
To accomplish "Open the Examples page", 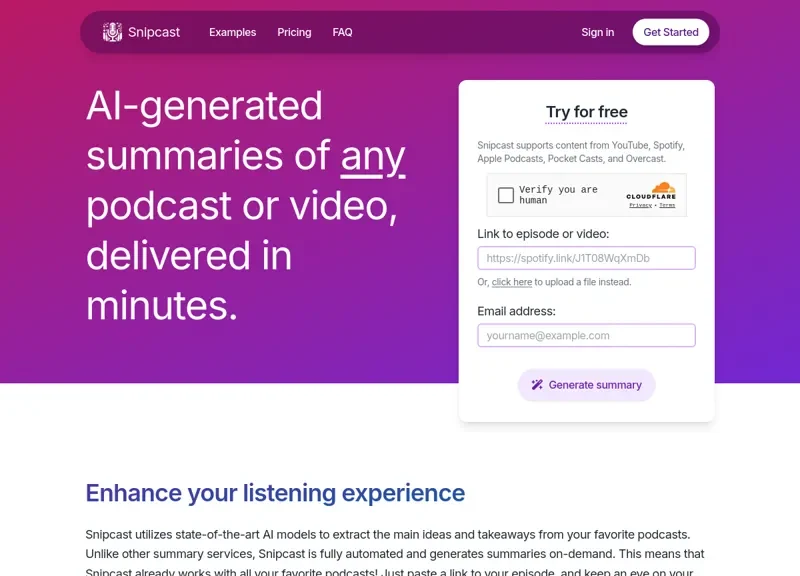I will click(x=232, y=32).
